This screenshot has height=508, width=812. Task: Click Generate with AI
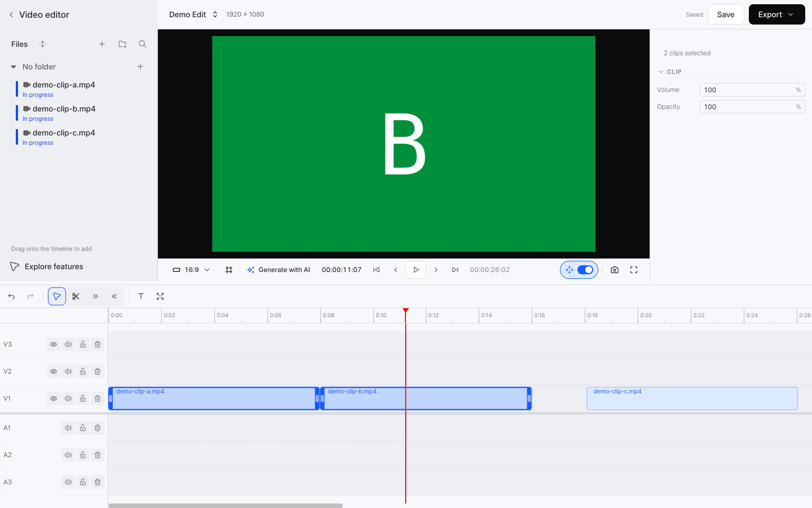tap(279, 270)
